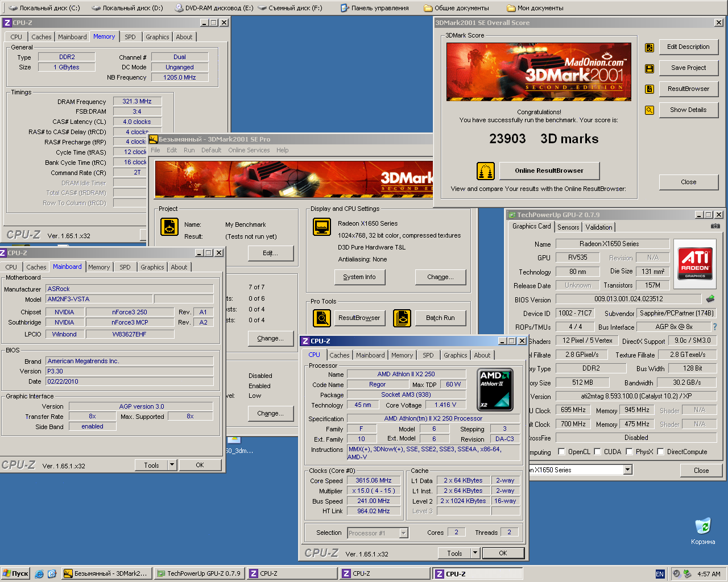This screenshot has height=582, width=728.
Task: Click the Batch Run button
Action: coord(440,318)
